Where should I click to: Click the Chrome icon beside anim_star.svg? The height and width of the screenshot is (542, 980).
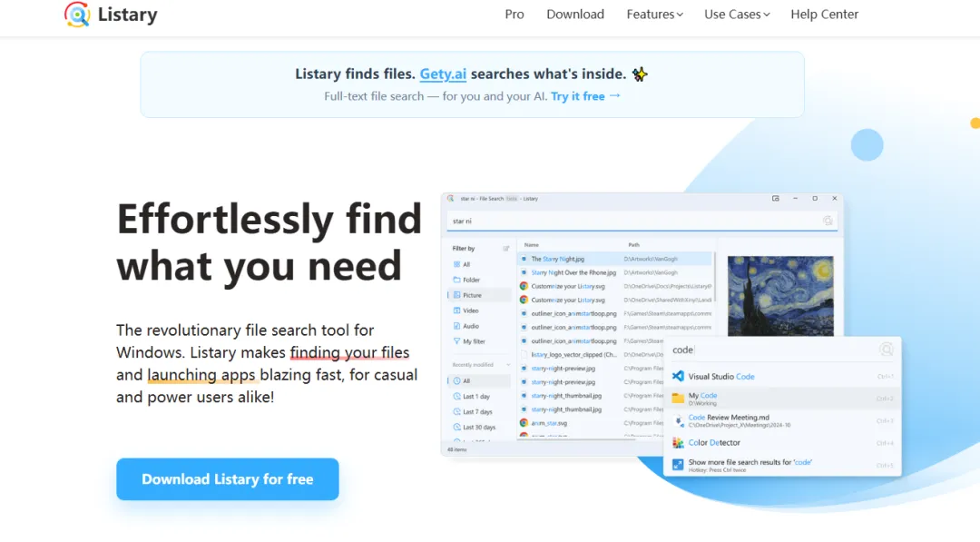point(524,423)
